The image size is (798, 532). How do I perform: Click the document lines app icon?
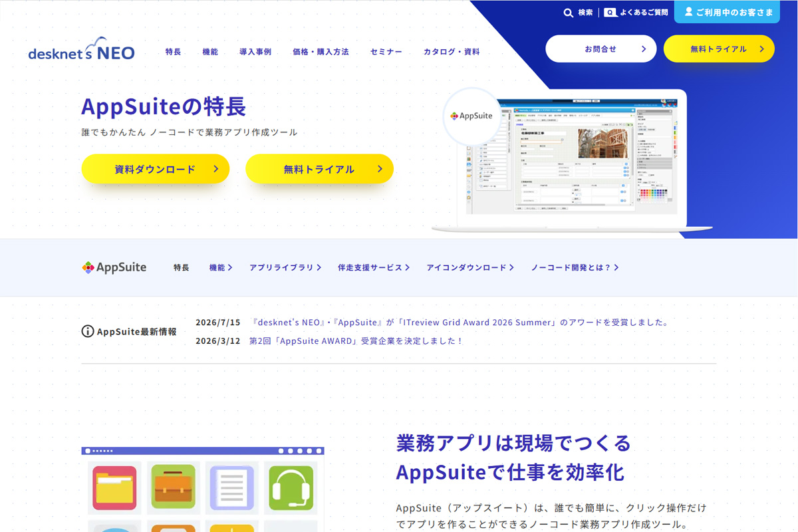(x=231, y=487)
